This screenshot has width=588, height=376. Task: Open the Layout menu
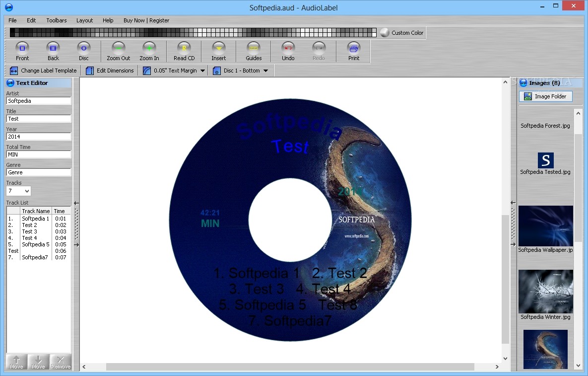coord(84,20)
